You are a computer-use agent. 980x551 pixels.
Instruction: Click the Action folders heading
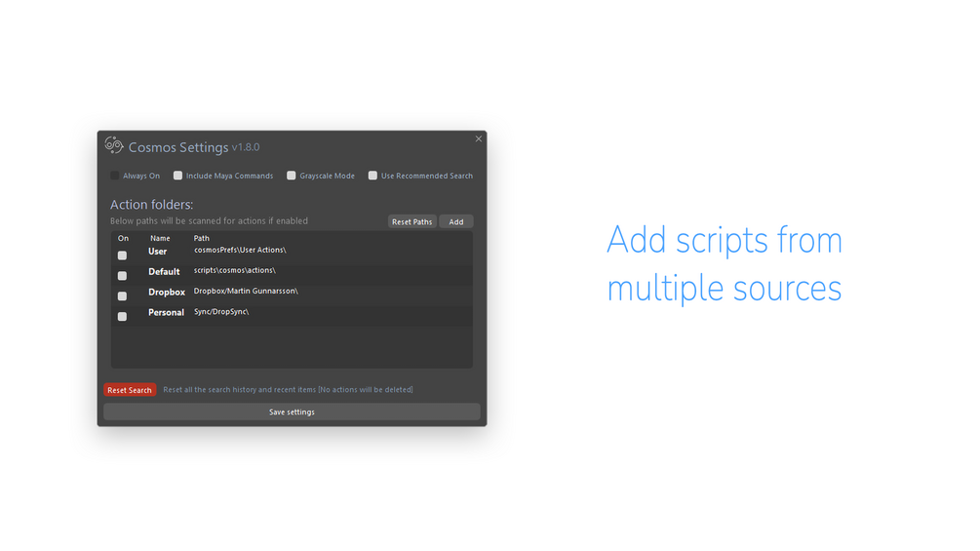pyautogui.click(x=151, y=204)
